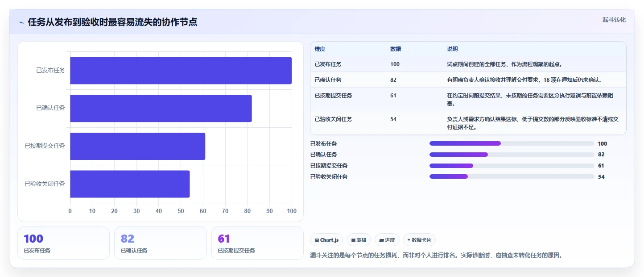Open the data card showing 61 已按期提交任务
The width and height of the screenshot is (644, 277).
pos(257,243)
